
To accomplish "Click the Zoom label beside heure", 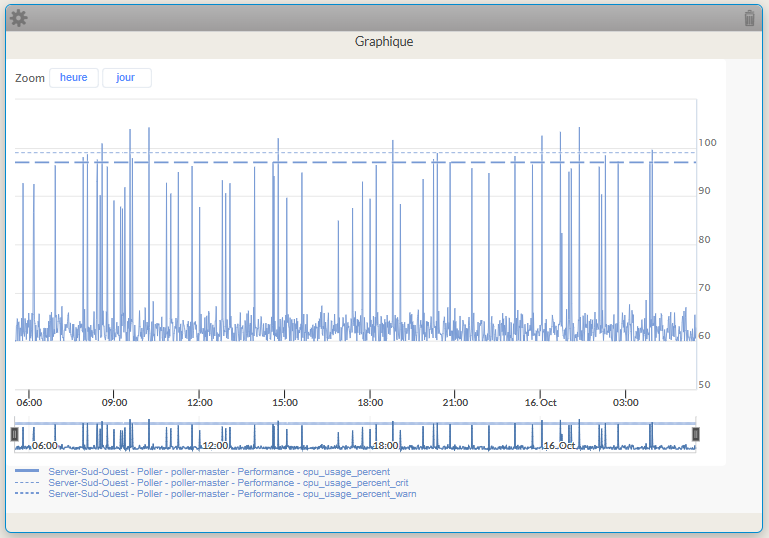I will coord(30,78).
